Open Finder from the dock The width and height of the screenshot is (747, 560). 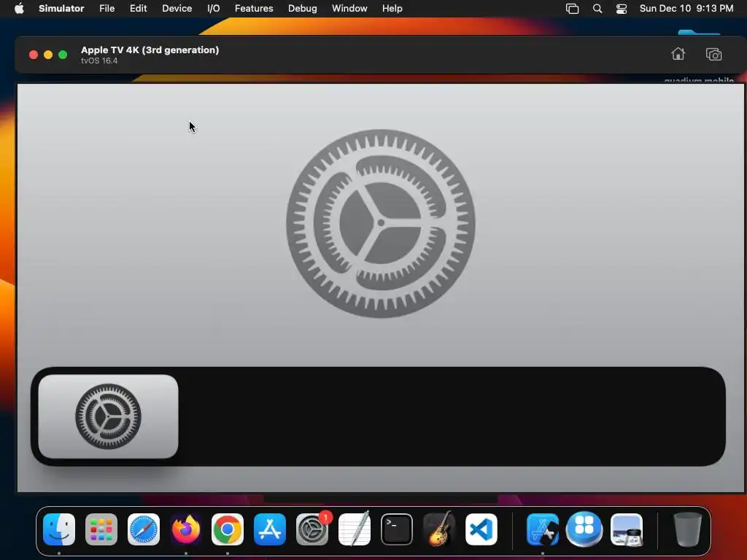pos(59,529)
